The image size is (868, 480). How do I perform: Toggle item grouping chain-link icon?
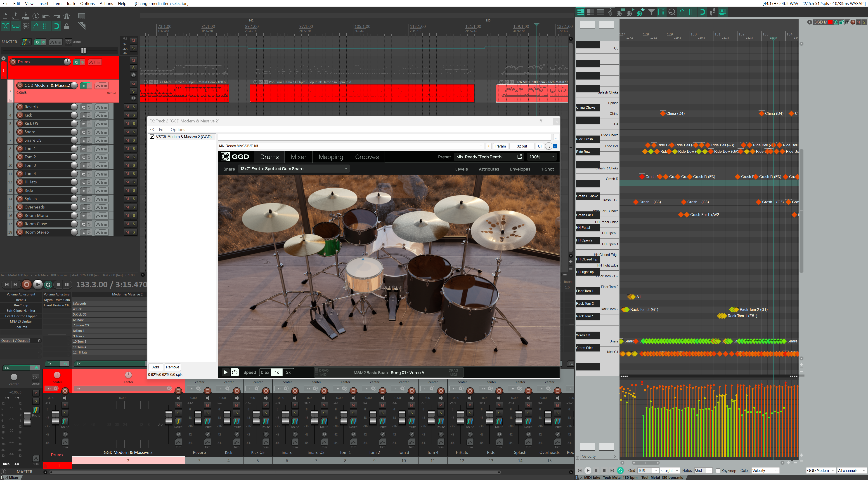[x=16, y=26]
